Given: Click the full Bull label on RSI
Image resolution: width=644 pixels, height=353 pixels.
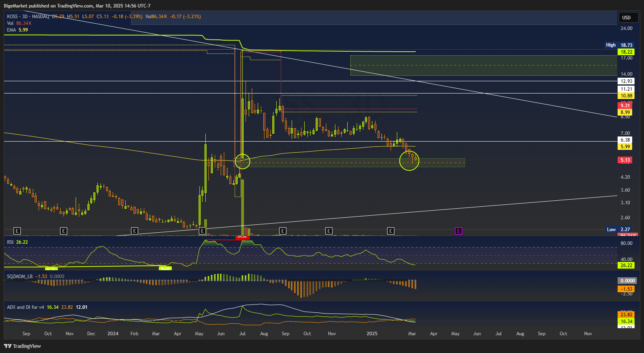Looking at the screenshot, I should [x=165, y=268].
